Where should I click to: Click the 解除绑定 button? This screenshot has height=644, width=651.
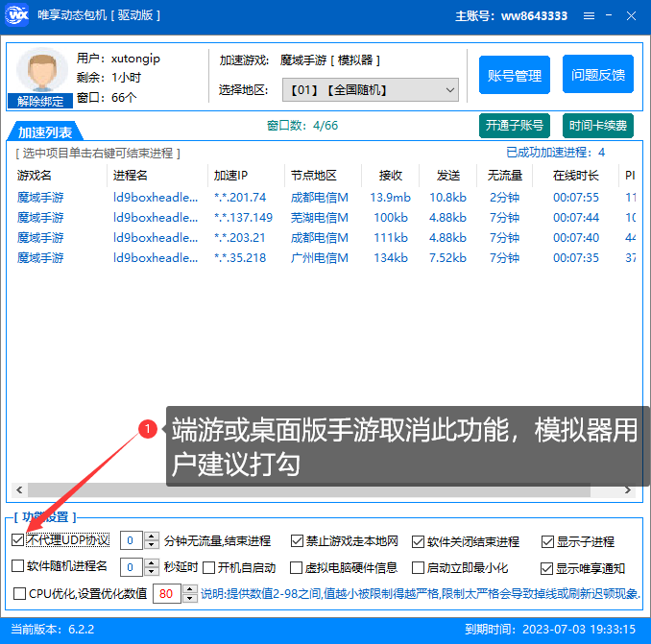pos(40,101)
